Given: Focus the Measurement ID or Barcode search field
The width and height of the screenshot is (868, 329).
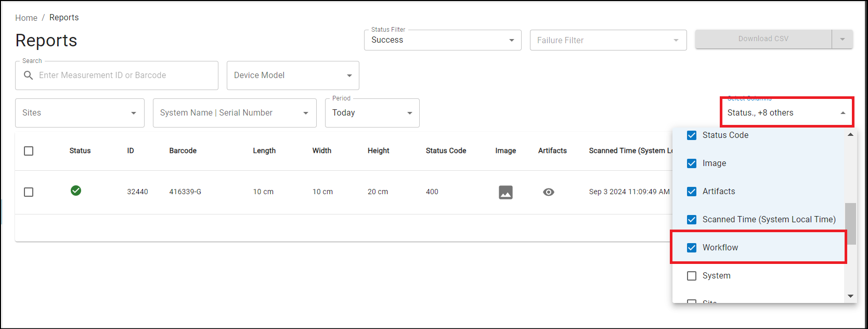Looking at the screenshot, I should [125, 75].
